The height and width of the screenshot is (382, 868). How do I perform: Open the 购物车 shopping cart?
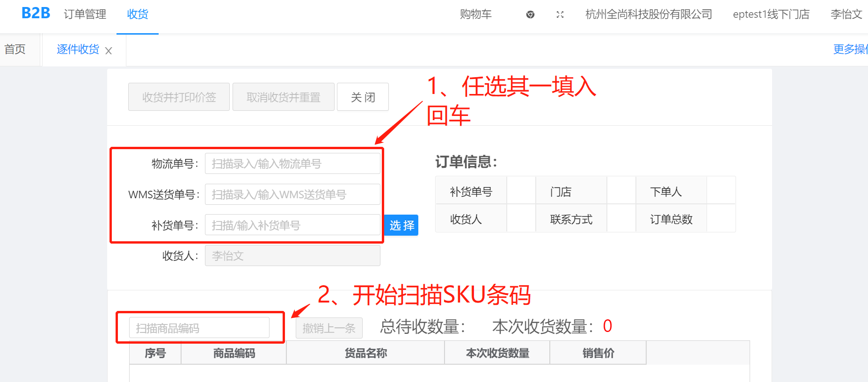click(x=476, y=14)
